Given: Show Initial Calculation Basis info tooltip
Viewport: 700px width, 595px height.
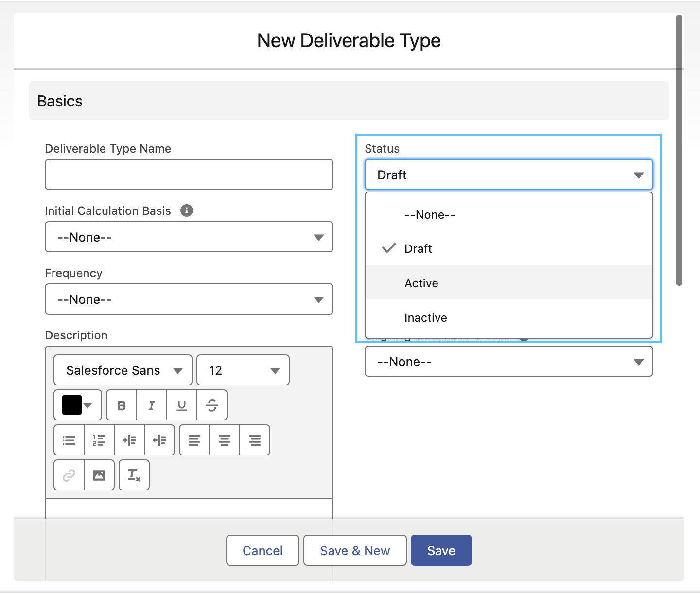Looking at the screenshot, I should tap(187, 210).
